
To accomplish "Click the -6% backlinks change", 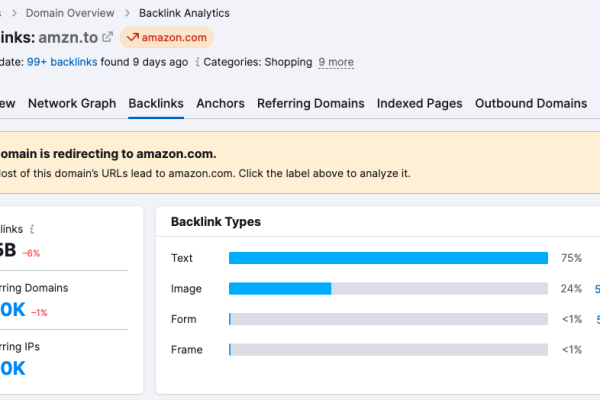I will 31,253.
